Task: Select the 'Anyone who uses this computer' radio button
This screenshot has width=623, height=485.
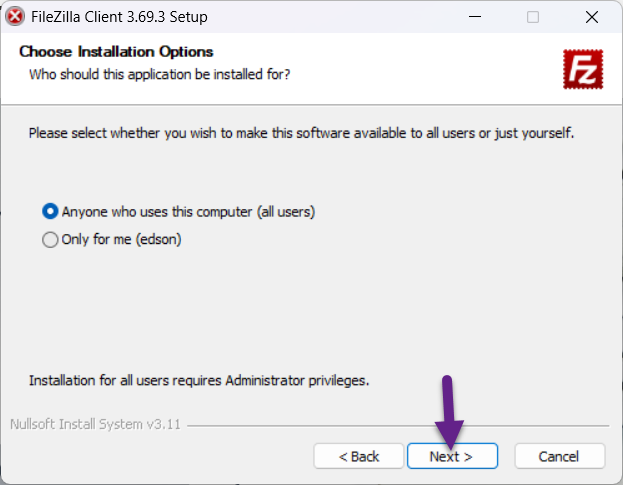Action: (x=50, y=212)
